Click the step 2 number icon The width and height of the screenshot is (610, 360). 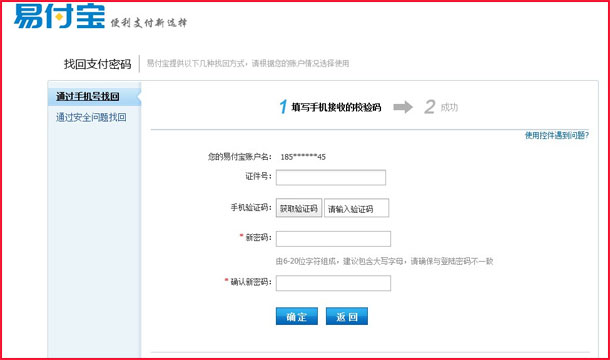[429, 107]
